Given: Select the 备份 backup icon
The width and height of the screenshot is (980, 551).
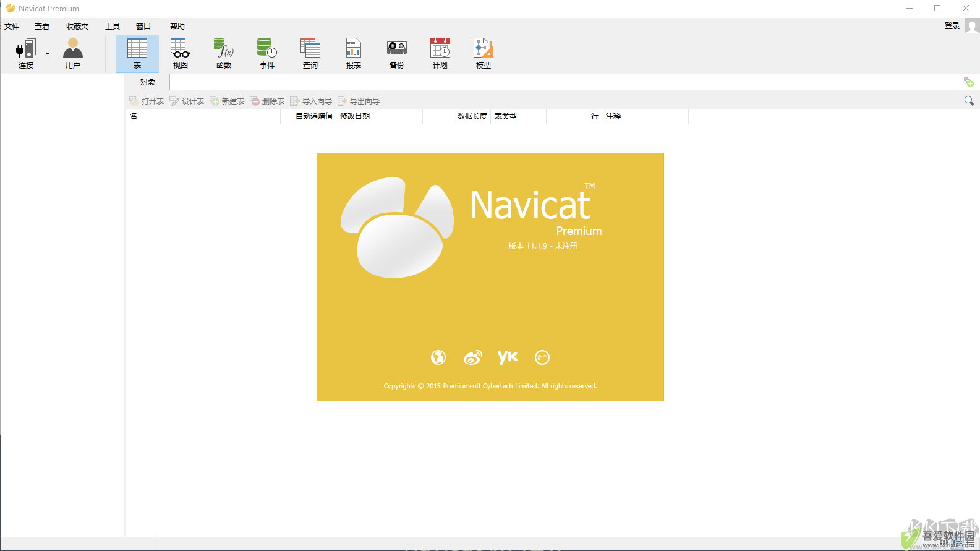Looking at the screenshot, I should coord(397,54).
